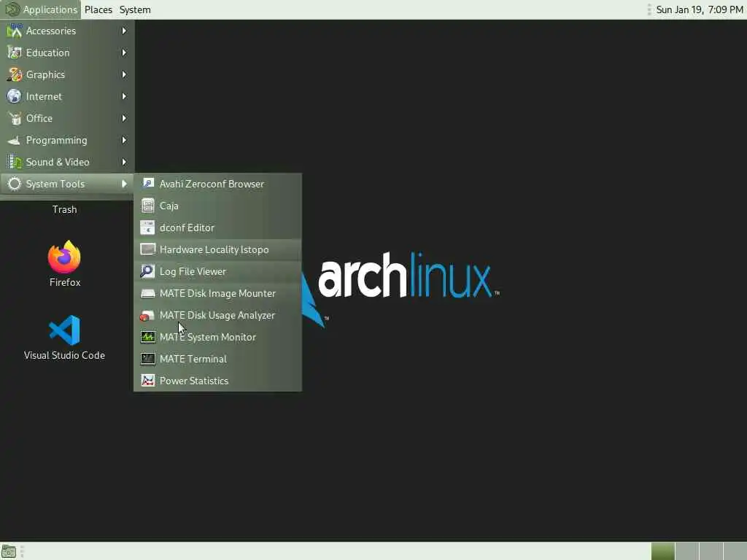Click the Log File Viewer magnifier icon
Image resolution: width=747 pixels, height=560 pixels.
147,271
